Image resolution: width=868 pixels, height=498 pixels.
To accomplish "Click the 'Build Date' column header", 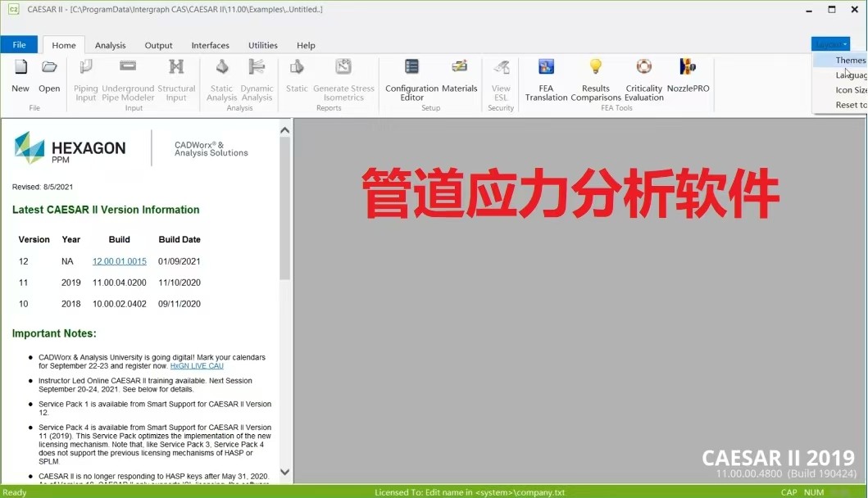I will 180,240.
